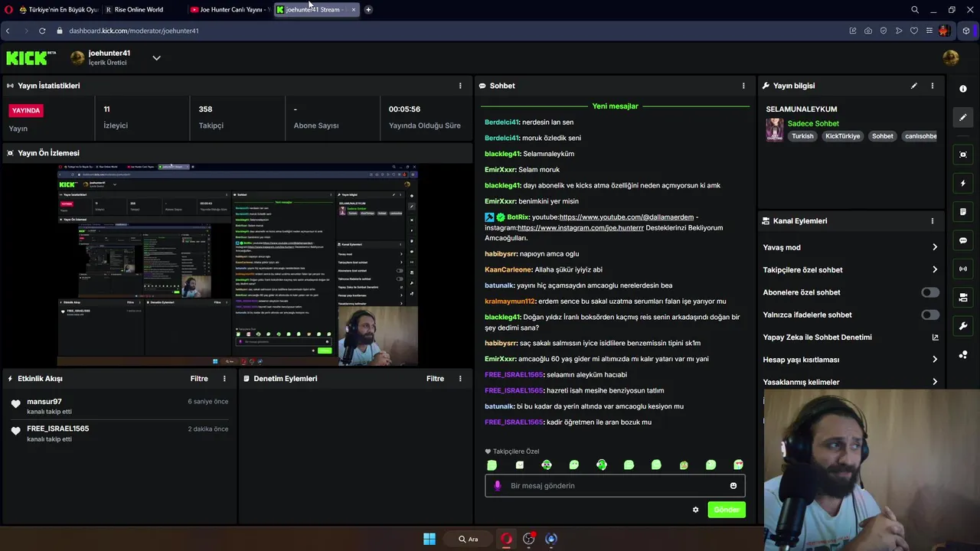The image size is (980, 551).
Task: Open the three-dots cluster icon in sidebar
Action: [x=963, y=354]
